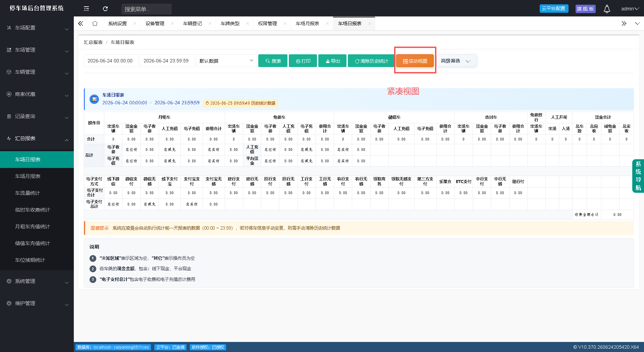Expand the 车场管理 sidebar menu
Image resolution: width=644 pixels, height=352 pixels.
click(x=37, y=50)
